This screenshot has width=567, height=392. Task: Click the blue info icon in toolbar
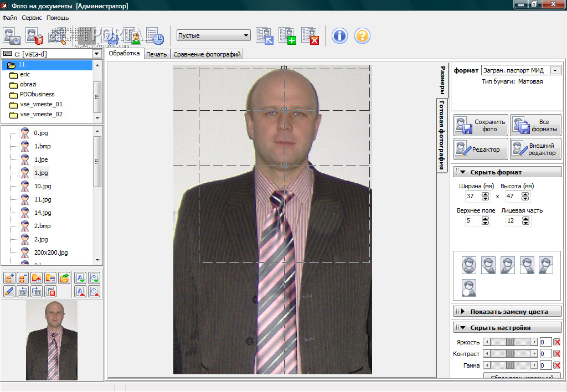339,36
